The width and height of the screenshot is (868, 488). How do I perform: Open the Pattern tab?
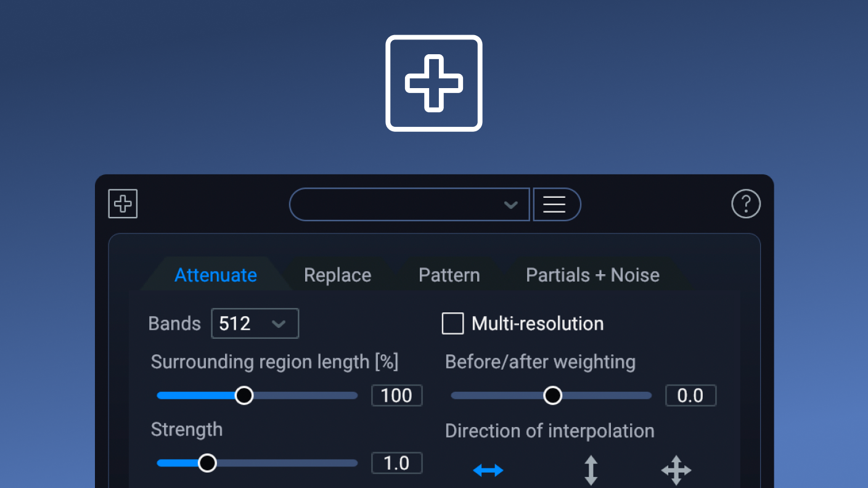449,275
